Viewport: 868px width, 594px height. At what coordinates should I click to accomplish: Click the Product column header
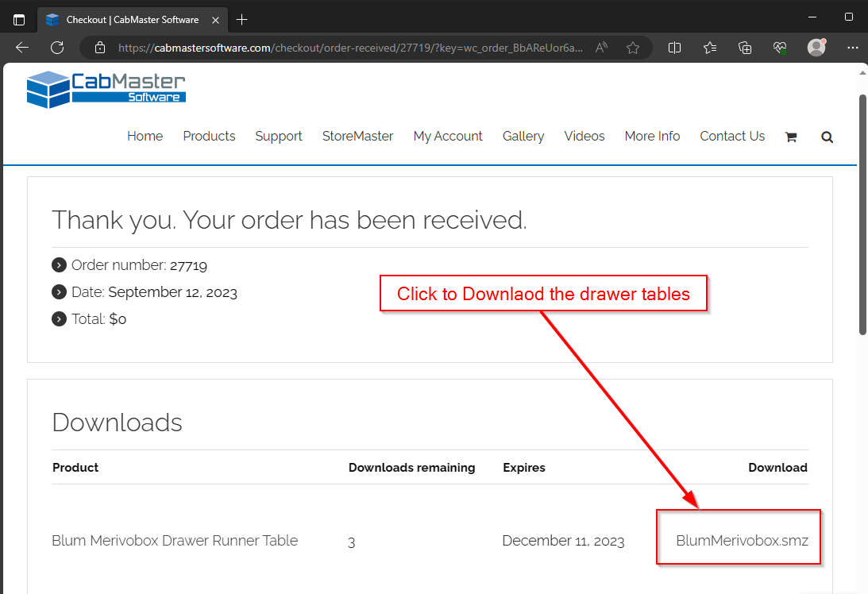click(x=75, y=468)
